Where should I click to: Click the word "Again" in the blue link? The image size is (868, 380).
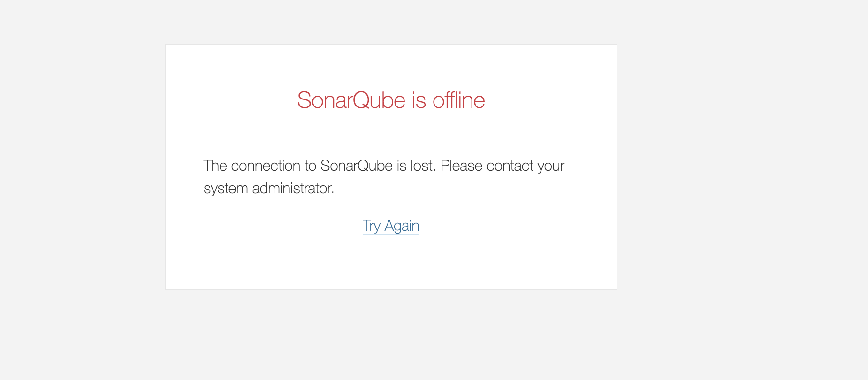[402, 226]
